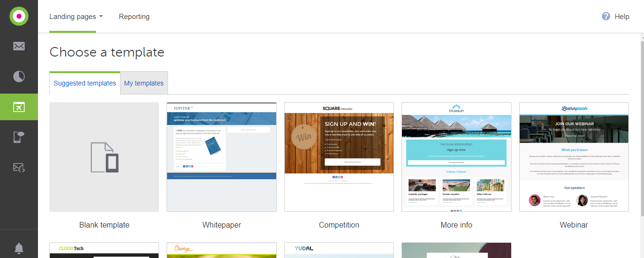Click the transactional email code sidebar icon
The image size is (644, 258).
(x=19, y=167)
